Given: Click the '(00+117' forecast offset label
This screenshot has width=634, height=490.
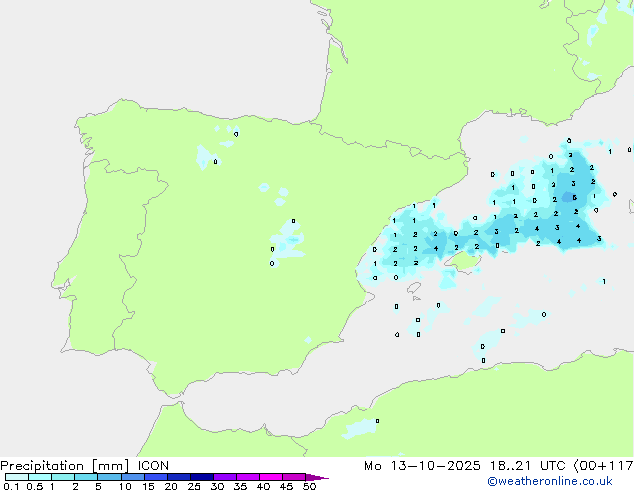Looking at the screenshot, I should click(x=598, y=466).
